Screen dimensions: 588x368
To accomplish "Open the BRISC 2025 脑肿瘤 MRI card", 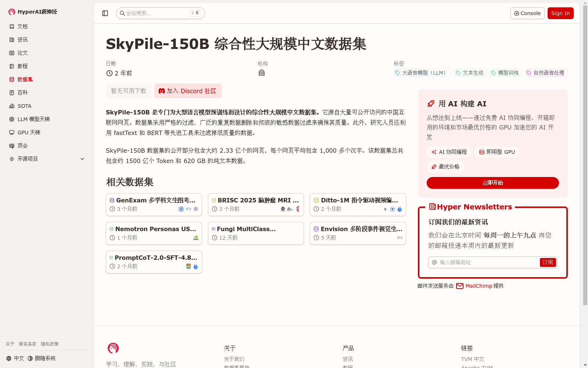I will tap(256, 205).
